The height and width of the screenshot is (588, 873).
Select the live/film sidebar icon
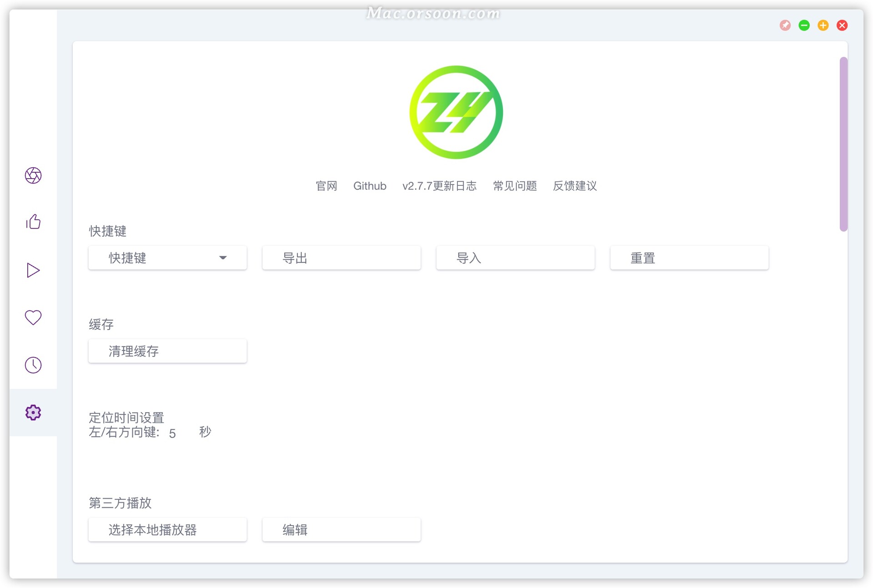click(32, 176)
